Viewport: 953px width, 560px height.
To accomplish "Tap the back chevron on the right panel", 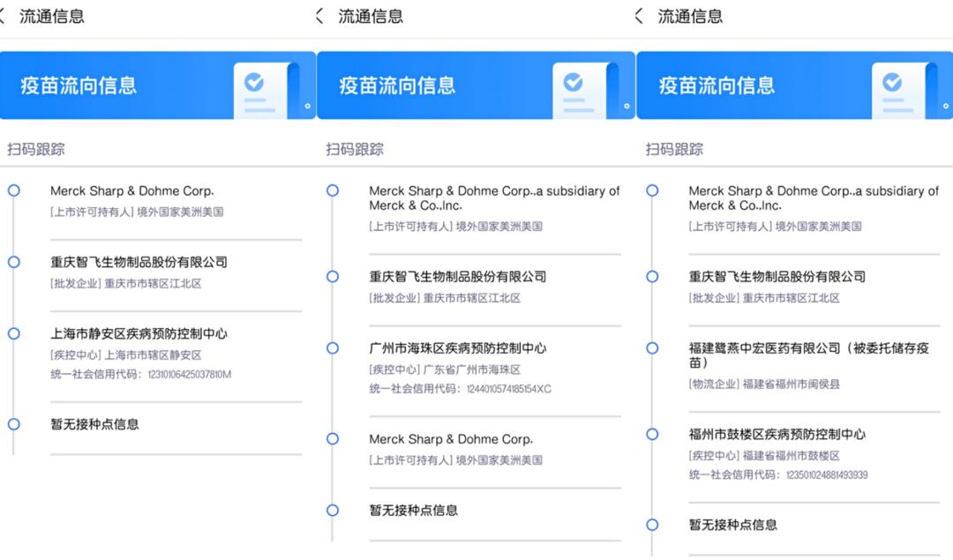I will (640, 15).
